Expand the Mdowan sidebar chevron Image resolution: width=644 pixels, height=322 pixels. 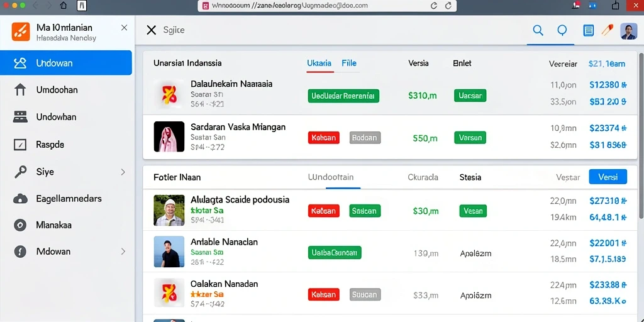pos(123,252)
